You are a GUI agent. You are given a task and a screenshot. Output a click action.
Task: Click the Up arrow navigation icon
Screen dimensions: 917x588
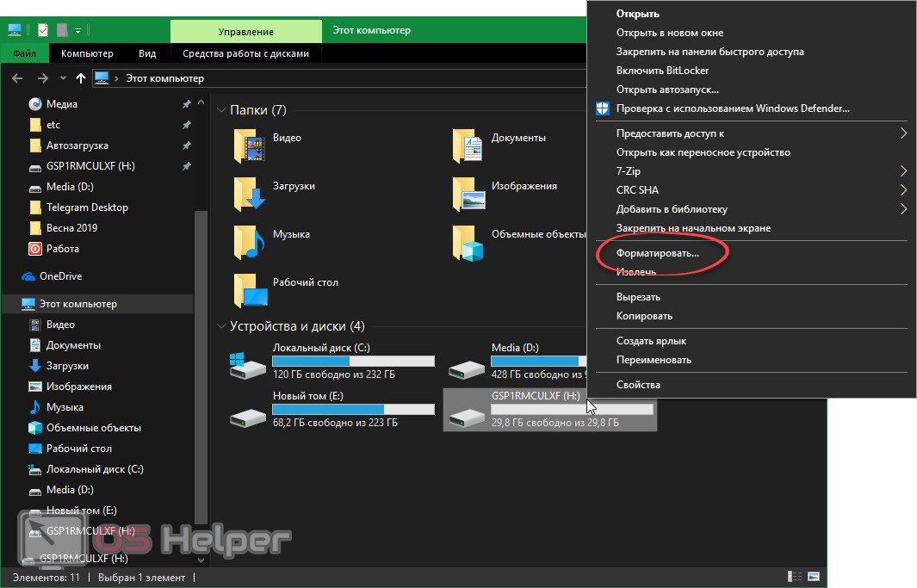click(81, 78)
